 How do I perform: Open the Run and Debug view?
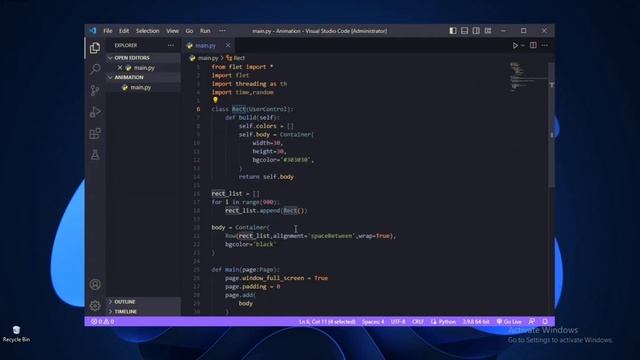tap(95, 112)
